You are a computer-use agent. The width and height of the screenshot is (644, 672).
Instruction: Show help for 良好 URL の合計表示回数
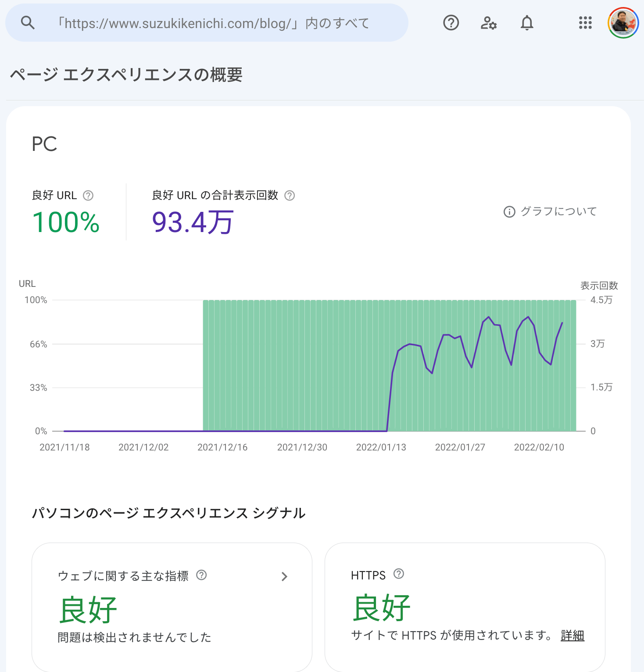pos(290,196)
